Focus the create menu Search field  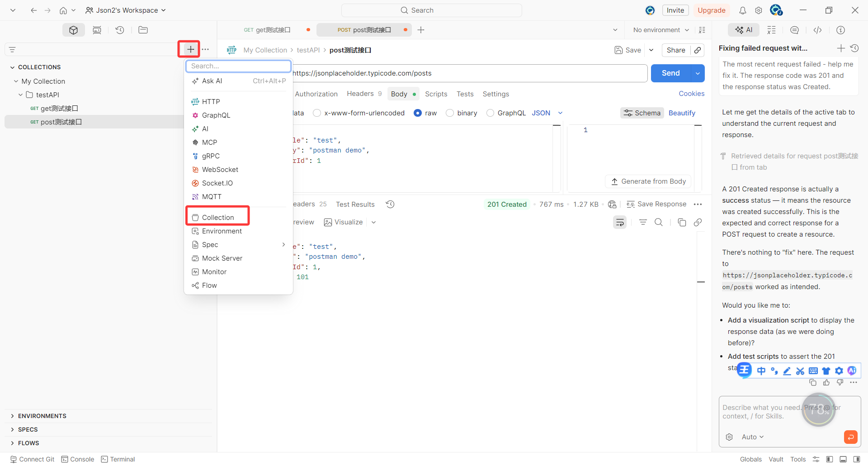(238, 66)
